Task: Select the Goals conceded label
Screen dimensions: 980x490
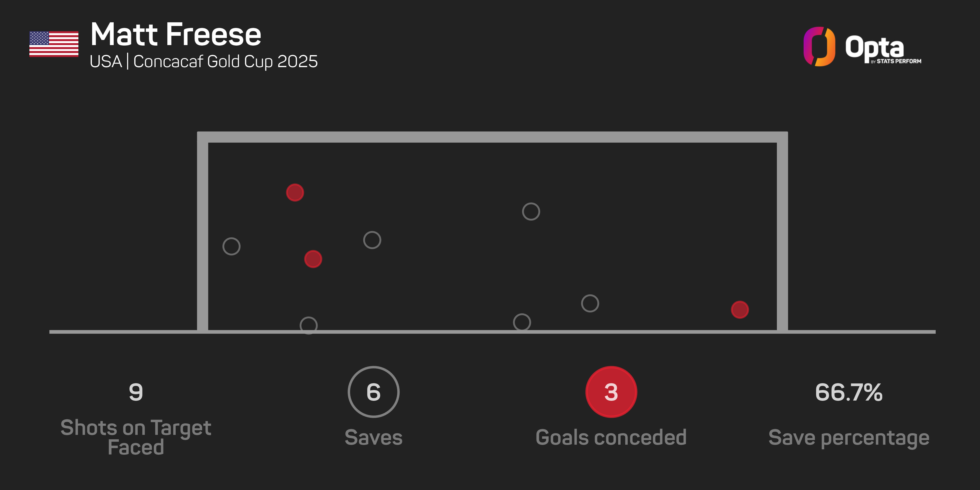Action: [x=611, y=438]
